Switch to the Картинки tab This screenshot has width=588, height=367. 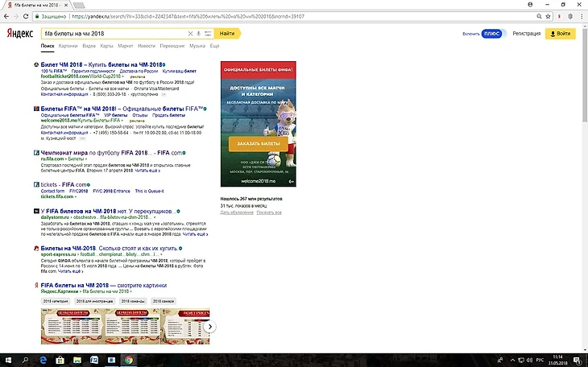click(x=68, y=46)
